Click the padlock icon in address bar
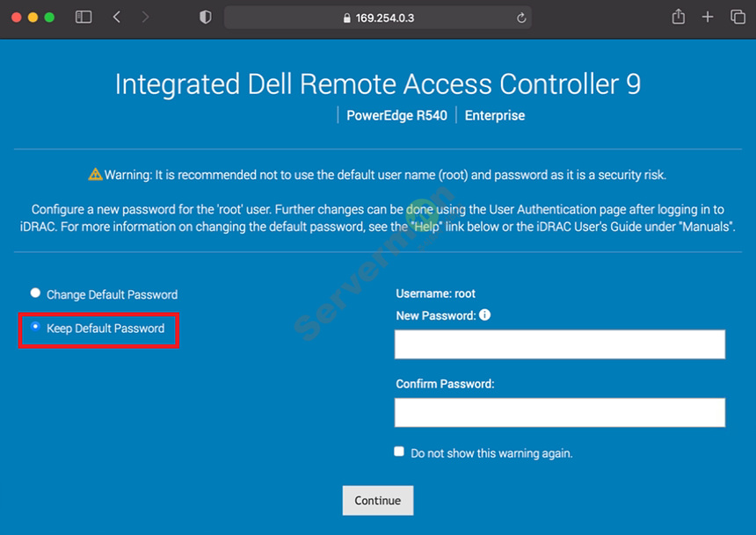756x535 pixels. click(x=346, y=18)
